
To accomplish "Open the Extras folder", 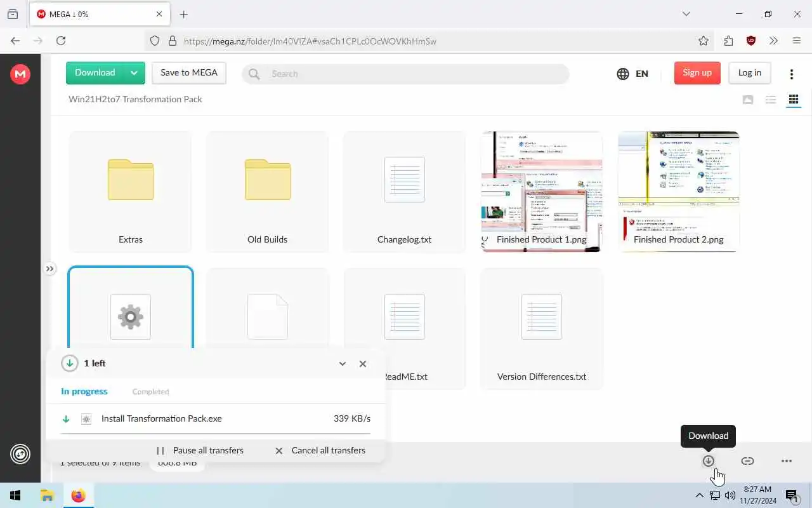I will tap(131, 192).
